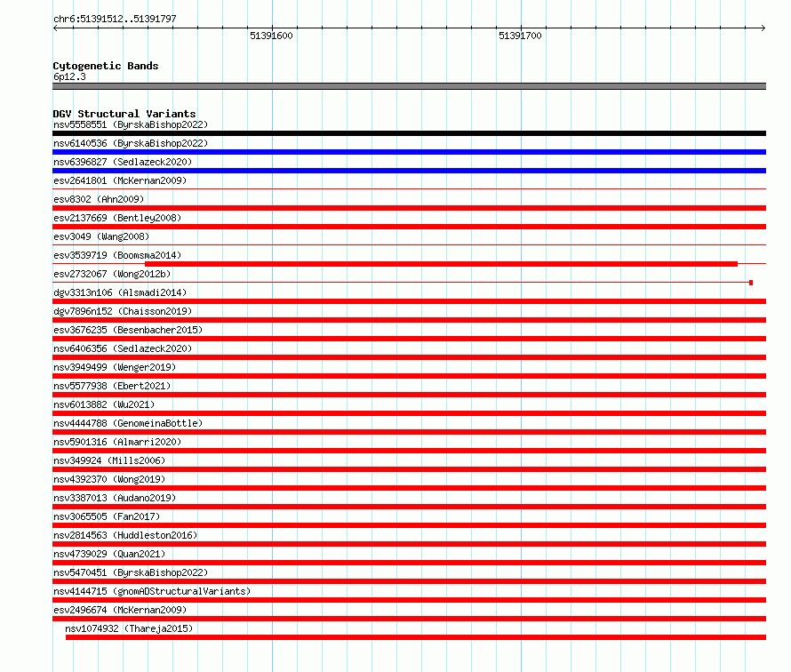Open variant dgv7896n152 (Chaisson2019)
Screen dimensions: 791x672
[x=123, y=311]
